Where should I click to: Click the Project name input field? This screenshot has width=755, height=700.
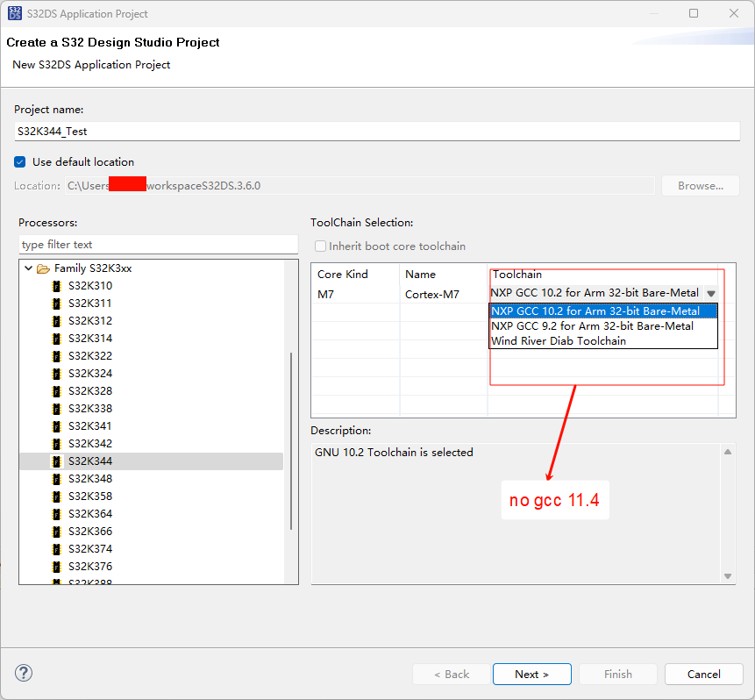point(377,131)
